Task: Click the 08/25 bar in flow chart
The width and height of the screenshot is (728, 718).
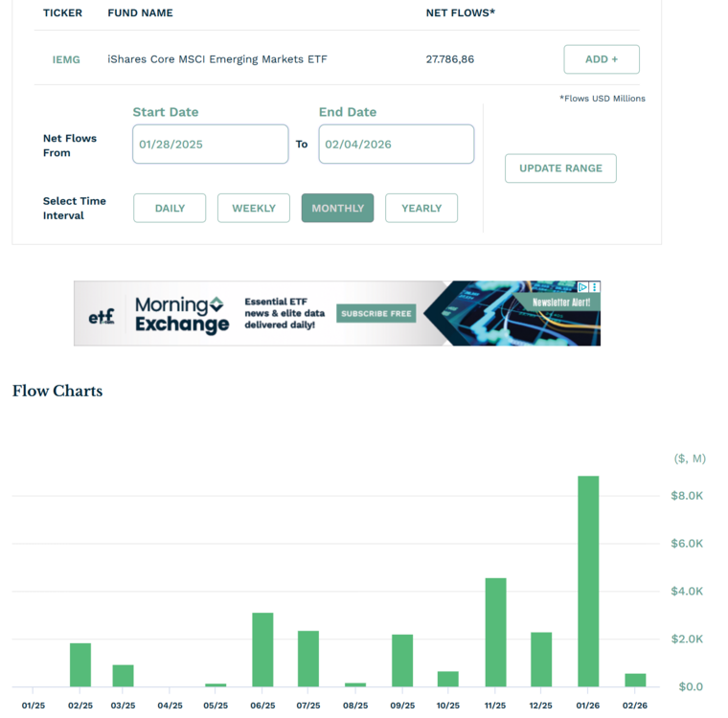Action: pyautogui.click(x=355, y=684)
